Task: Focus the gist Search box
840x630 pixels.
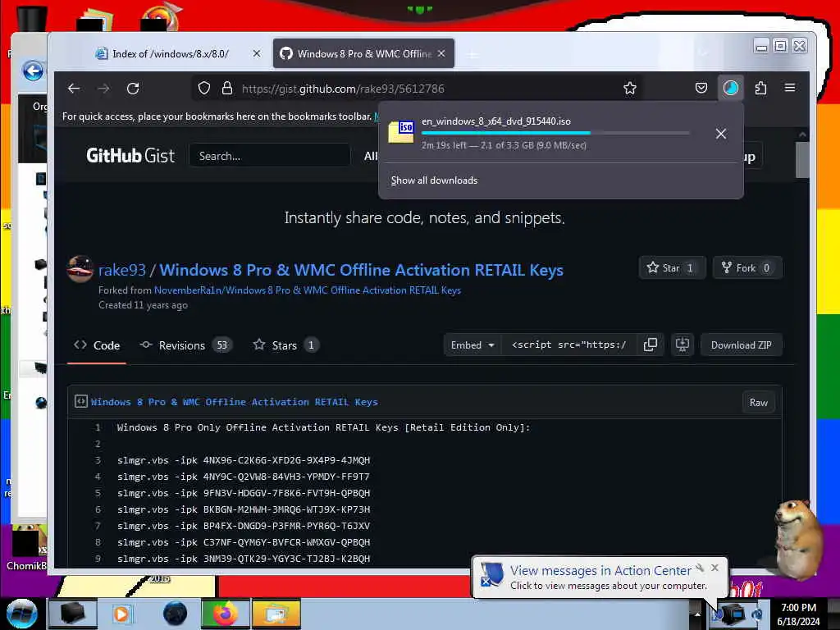Action: pyautogui.click(x=269, y=156)
